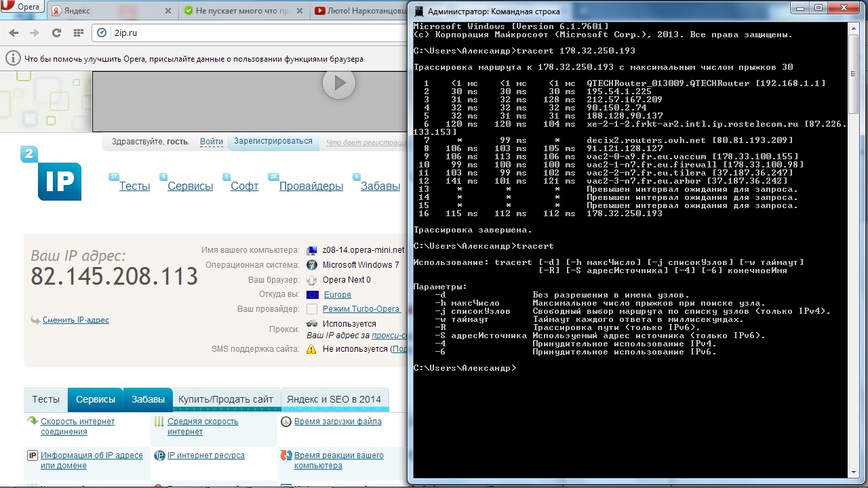868x488 pixels.
Task: Open 'Время реакции вашего компьютера' link
Action: pos(339,460)
